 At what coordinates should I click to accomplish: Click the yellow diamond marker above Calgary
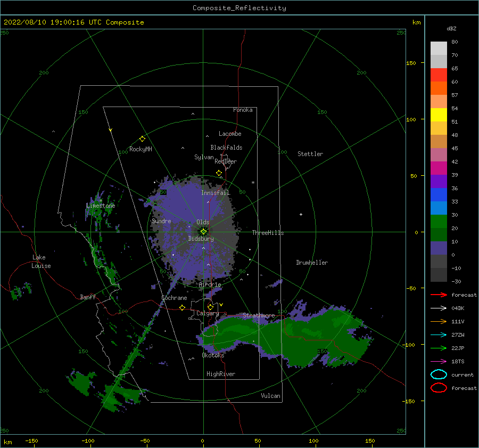[210, 307]
